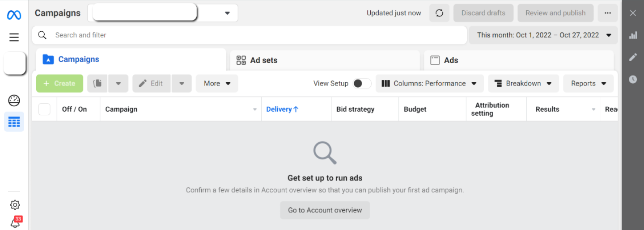Switch to the Ad sets tab
The image size is (644, 230).
pyautogui.click(x=325, y=60)
